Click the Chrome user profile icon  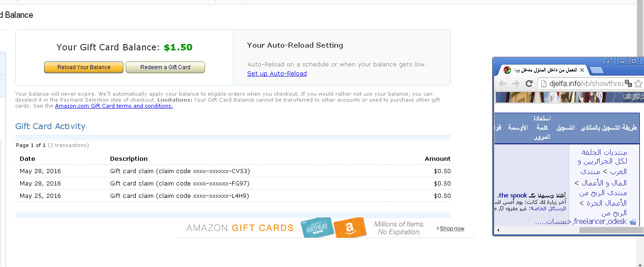pyautogui.click(x=608, y=61)
